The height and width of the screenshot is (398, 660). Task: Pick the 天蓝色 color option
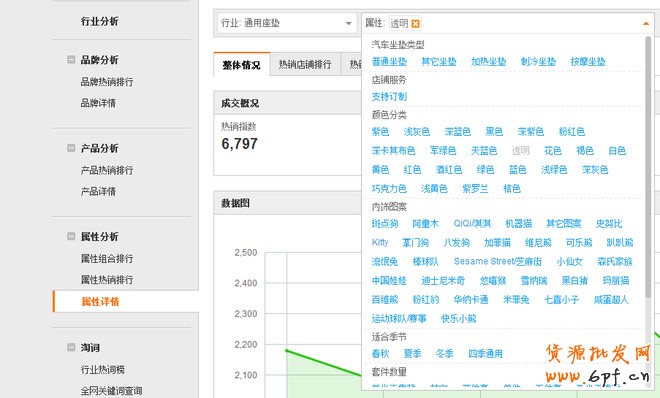[484, 150]
